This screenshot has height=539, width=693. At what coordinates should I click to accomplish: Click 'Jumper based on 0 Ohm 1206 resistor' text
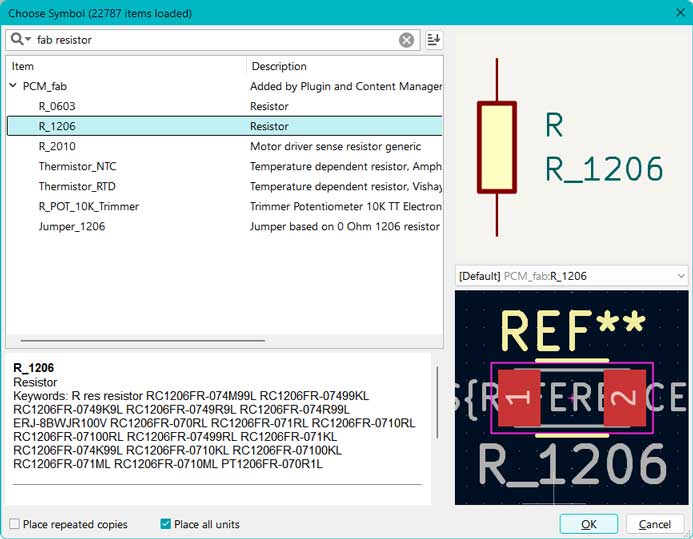click(x=345, y=226)
